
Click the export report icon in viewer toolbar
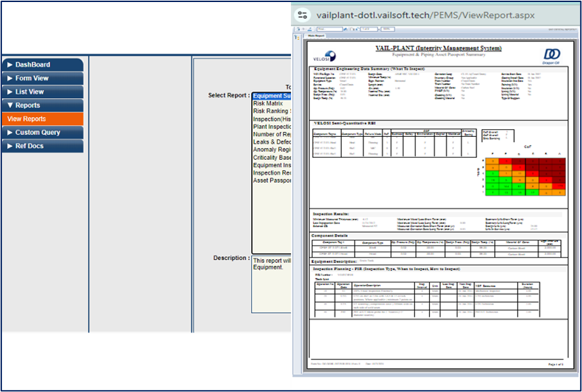pos(297,29)
